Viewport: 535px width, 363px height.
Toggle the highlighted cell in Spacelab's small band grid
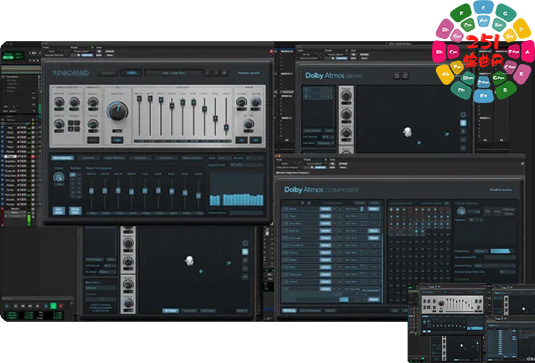(x=73, y=175)
